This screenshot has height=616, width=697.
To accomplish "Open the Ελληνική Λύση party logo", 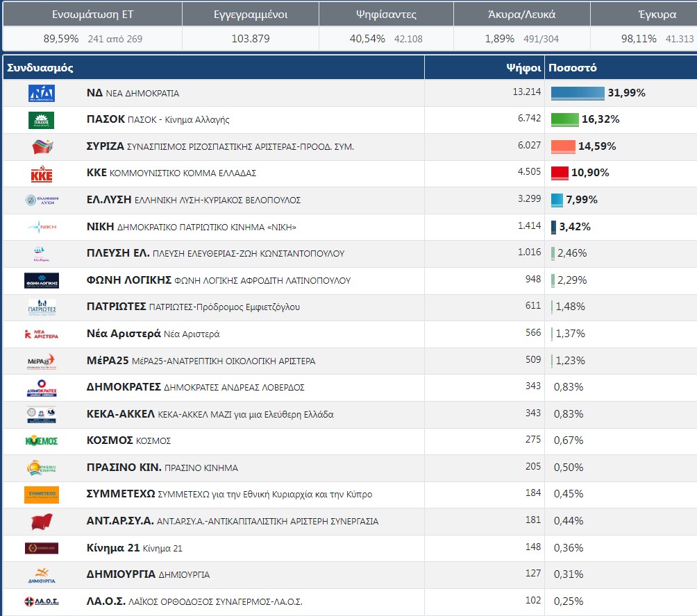I will pyautogui.click(x=41, y=200).
